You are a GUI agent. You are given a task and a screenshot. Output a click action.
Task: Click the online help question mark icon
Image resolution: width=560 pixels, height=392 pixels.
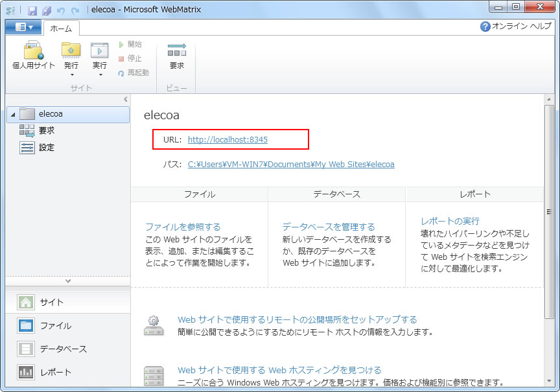tap(485, 27)
